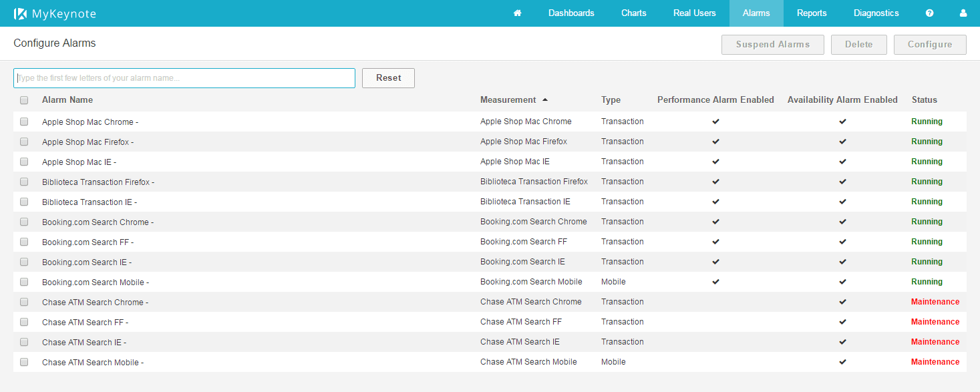This screenshot has width=980, height=392.
Task: Check the Chase ATM Search Chrome alarm
Action: pyautogui.click(x=24, y=302)
